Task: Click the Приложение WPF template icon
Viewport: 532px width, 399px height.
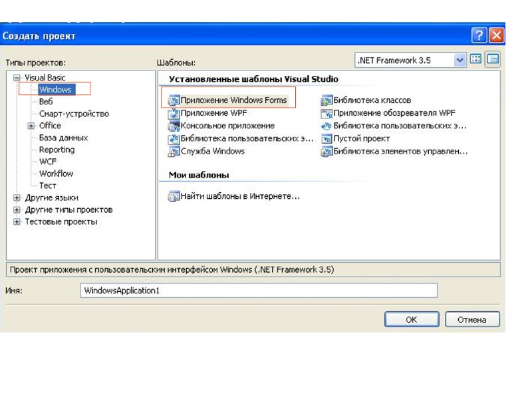Action: [174, 113]
